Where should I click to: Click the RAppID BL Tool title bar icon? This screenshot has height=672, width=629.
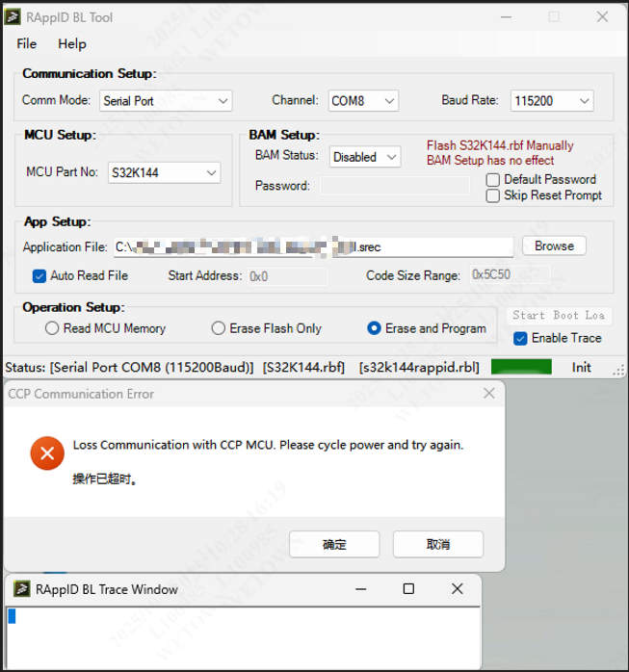point(13,17)
